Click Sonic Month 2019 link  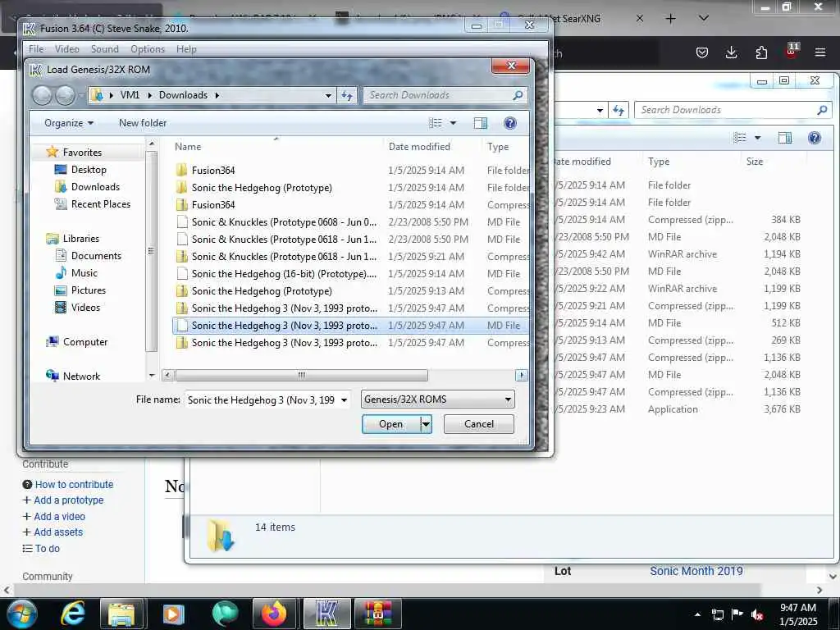tap(696, 571)
